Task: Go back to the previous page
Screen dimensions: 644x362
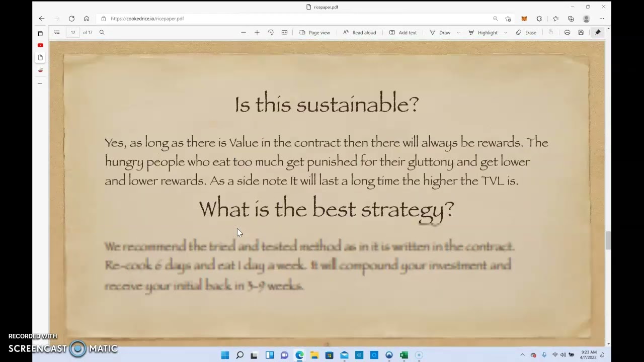Action: (42, 19)
